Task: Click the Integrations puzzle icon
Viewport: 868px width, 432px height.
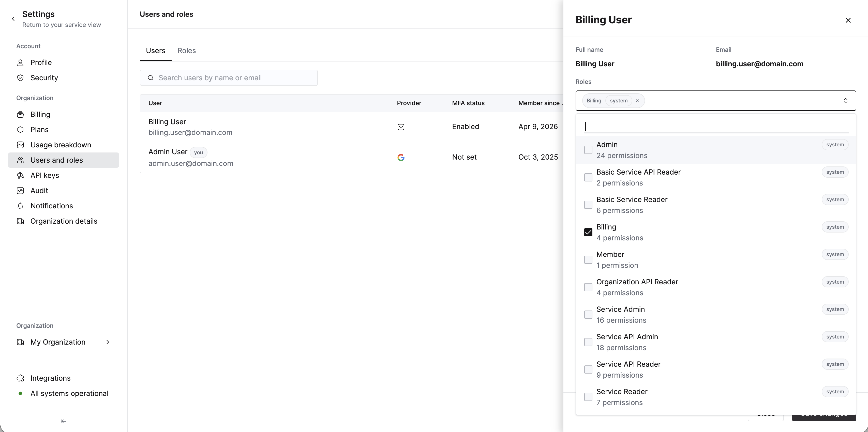Action: click(20, 378)
